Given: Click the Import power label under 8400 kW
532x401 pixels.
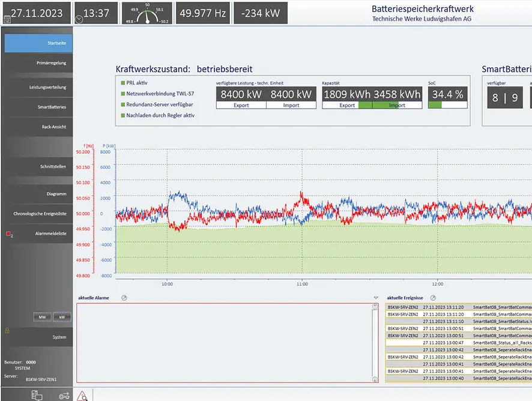Looking at the screenshot, I should [x=291, y=105].
